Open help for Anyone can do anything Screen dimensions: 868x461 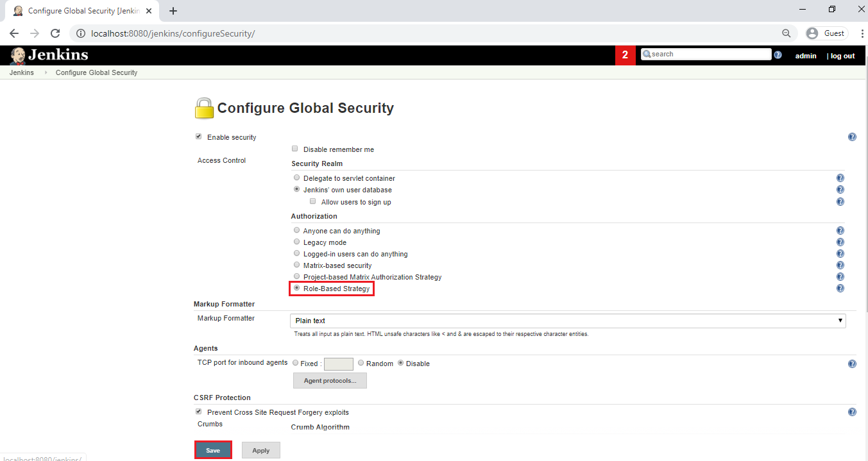840,231
